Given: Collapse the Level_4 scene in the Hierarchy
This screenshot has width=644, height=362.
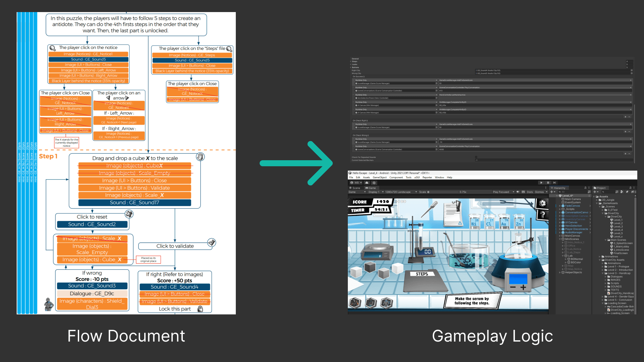Looking at the screenshot, I should pyautogui.click(x=557, y=196).
